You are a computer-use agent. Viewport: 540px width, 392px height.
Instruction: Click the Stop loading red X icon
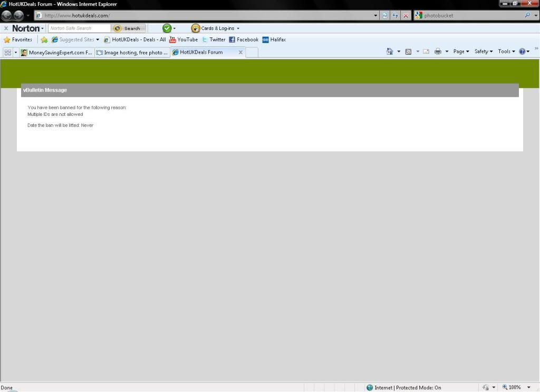click(x=406, y=16)
